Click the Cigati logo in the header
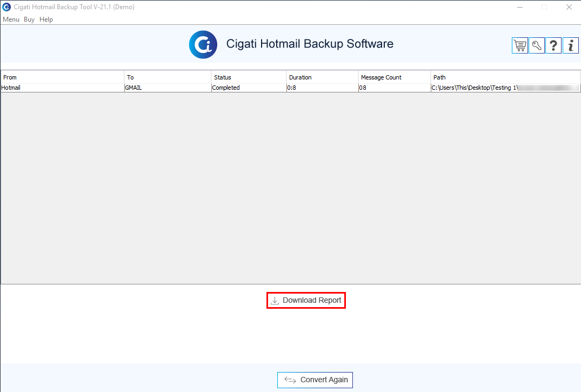581x392 pixels. (203, 44)
